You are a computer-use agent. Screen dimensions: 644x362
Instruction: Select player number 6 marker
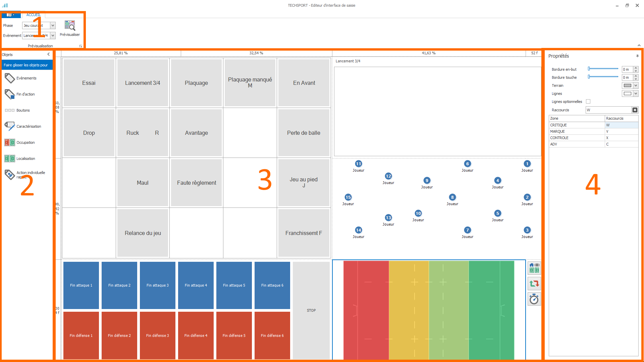point(468,164)
